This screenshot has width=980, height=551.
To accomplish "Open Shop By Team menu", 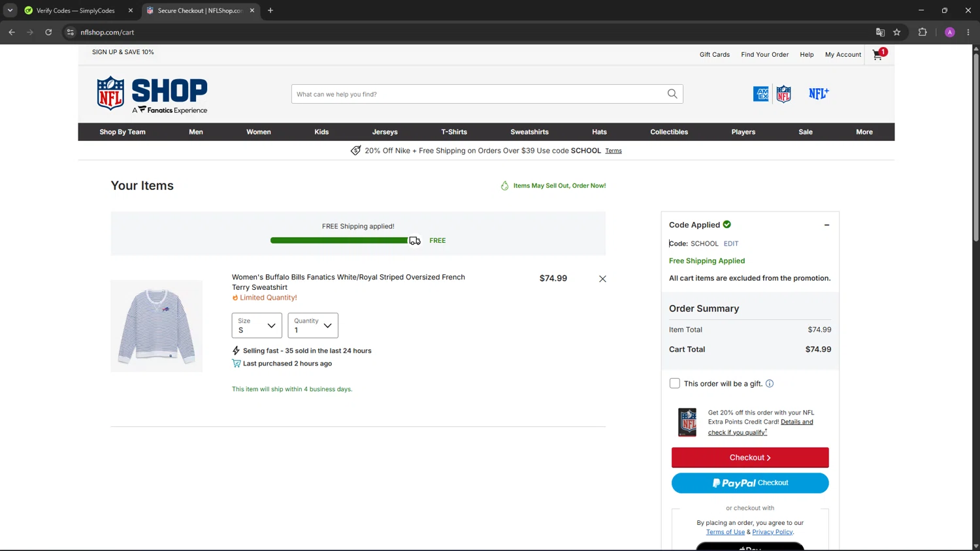I will 123,132.
